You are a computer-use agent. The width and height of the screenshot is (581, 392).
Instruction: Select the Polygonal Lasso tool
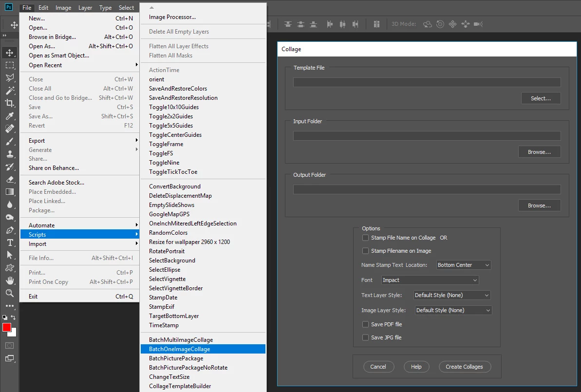[x=10, y=78]
